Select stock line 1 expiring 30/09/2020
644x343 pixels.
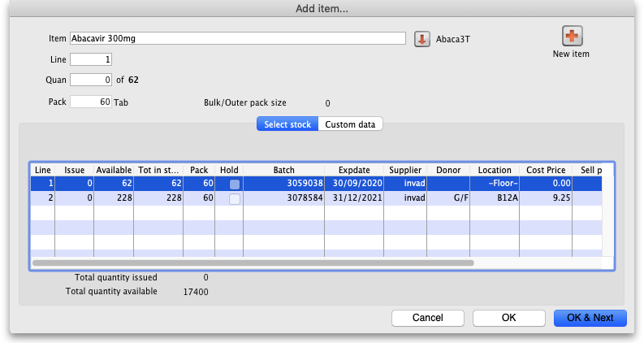click(353, 185)
